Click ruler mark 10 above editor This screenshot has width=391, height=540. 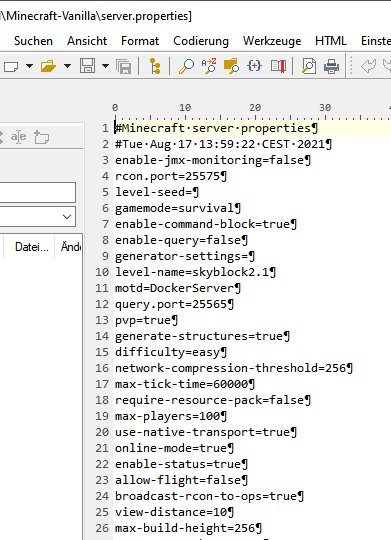pos(185,108)
